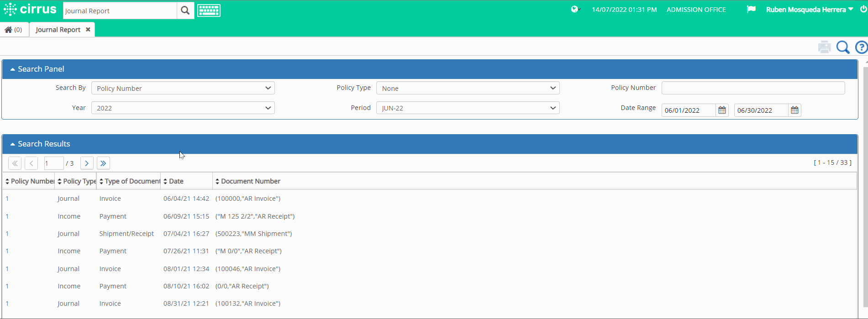Select document number ("M 0/0","AR Receipt")

tap(248, 251)
